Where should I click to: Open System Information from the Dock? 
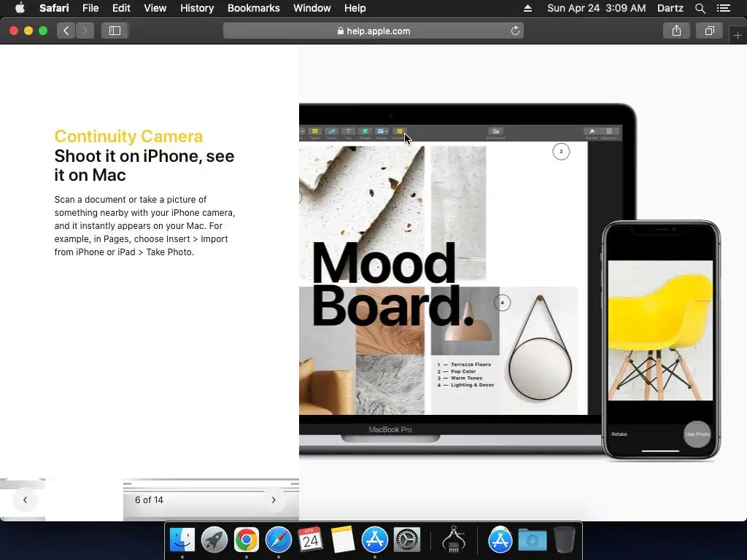click(454, 540)
